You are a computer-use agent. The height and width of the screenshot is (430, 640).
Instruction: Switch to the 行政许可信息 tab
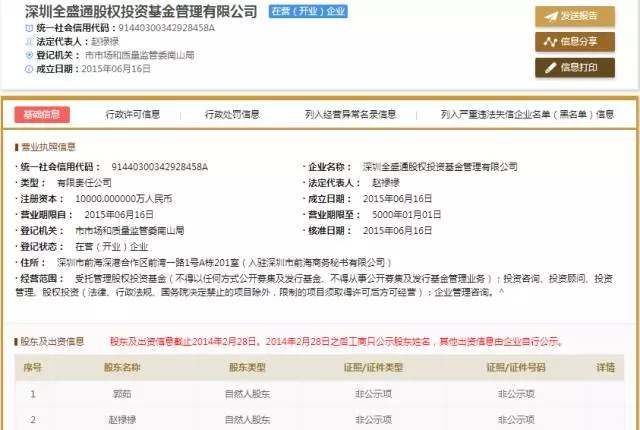pyautogui.click(x=133, y=114)
